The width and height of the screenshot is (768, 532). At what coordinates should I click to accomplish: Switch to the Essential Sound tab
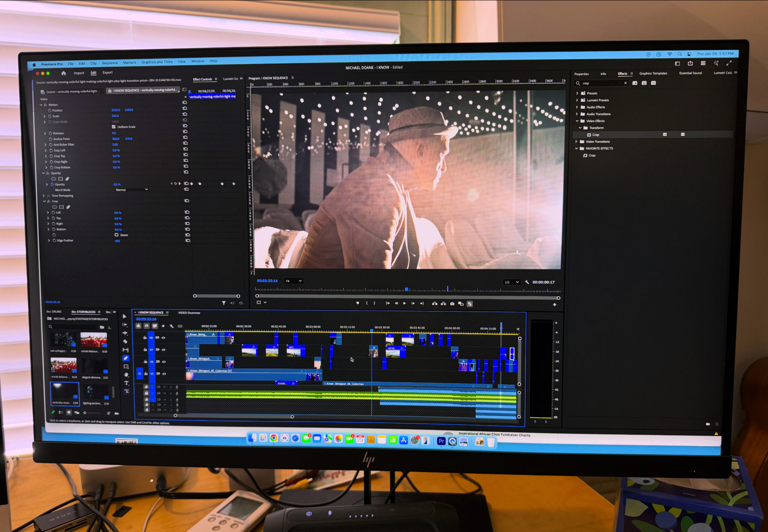tap(690, 73)
